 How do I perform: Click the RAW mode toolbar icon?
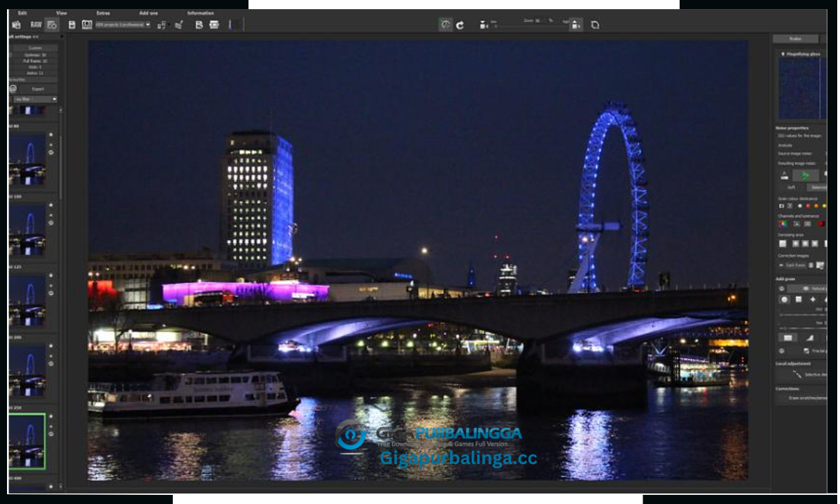click(36, 24)
